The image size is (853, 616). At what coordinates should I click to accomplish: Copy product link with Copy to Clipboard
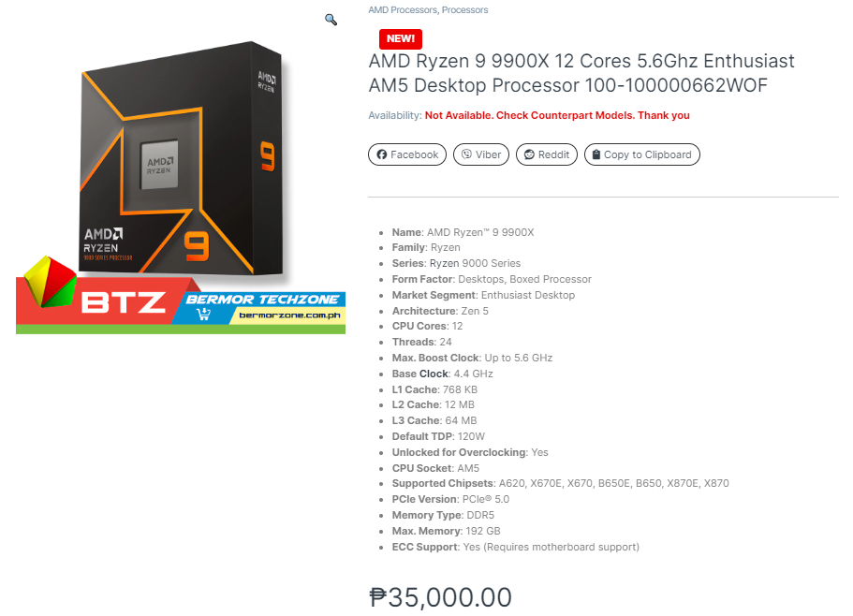click(x=642, y=154)
